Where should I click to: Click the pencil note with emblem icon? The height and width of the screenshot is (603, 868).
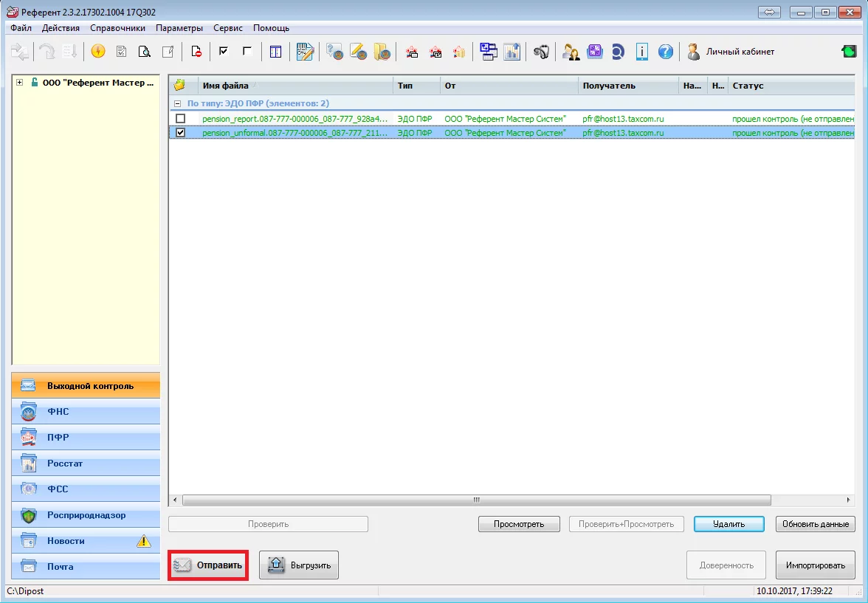[x=358, y=52]
